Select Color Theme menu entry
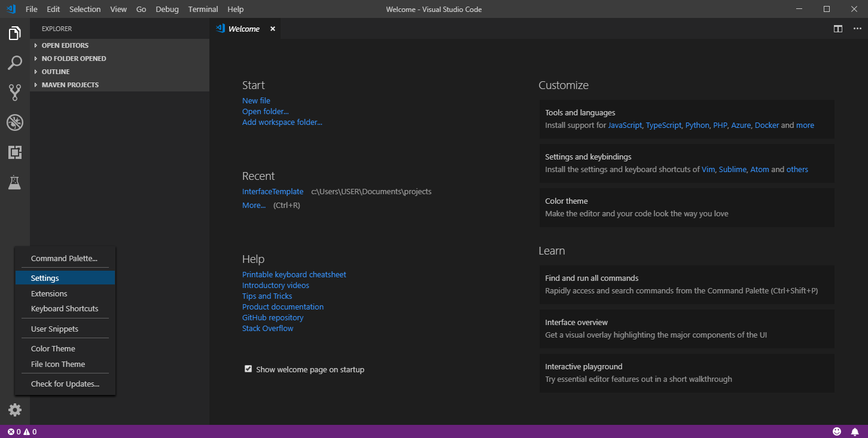Viewport: 868px width, 438px height. [65, 348]
